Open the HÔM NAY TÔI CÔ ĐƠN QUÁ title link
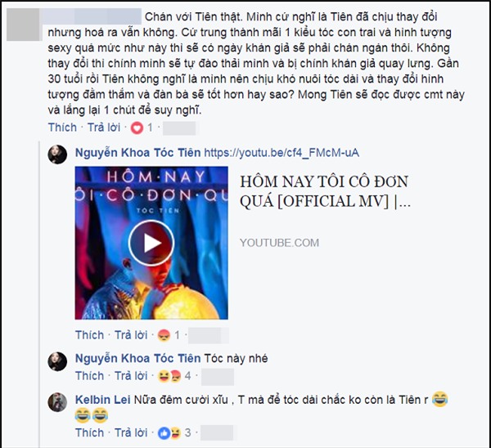491x448 pixels. [325, 191]
